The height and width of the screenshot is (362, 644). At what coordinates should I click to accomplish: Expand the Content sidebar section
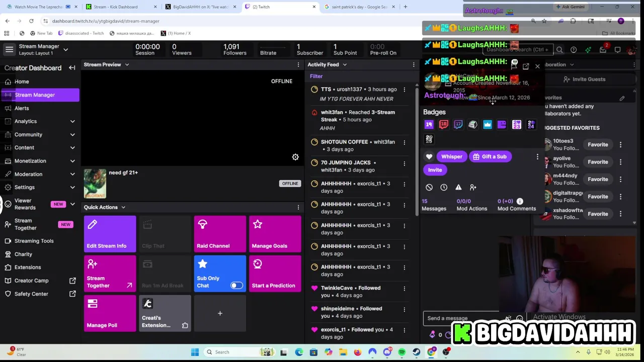72,148
